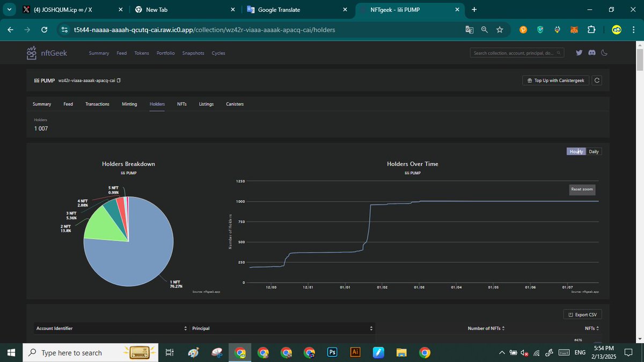Open the teal shield extension icon
The image size is (644, 362).
pos(540,30)
